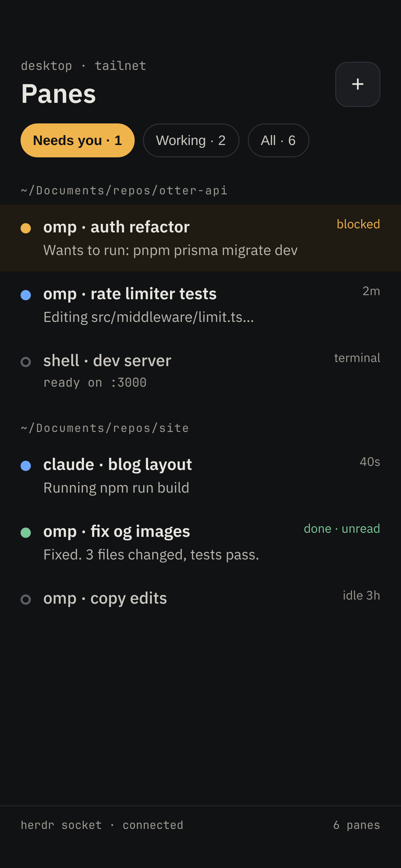Click the blue status dot for blog layout

tap(26, 466)
